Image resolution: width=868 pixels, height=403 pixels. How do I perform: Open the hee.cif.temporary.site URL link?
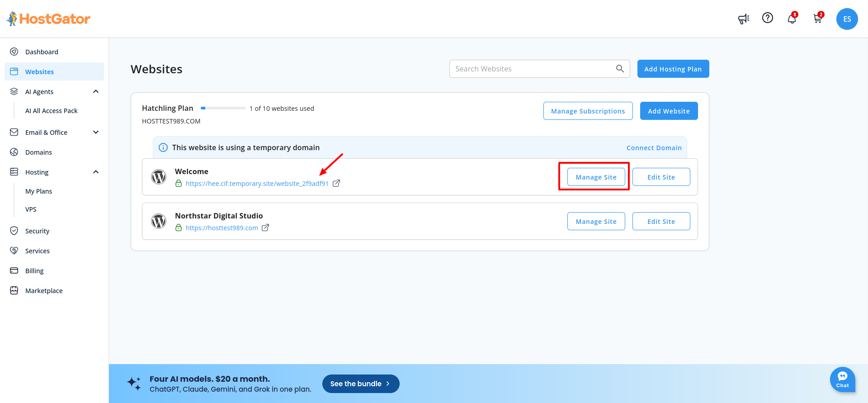(x=257, y=184)
